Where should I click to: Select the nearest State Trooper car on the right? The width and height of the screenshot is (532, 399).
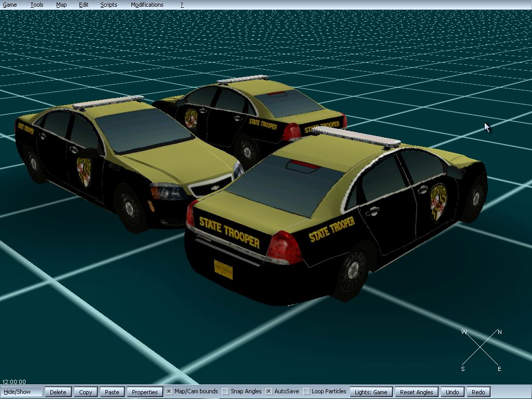(x=336, y=217)
